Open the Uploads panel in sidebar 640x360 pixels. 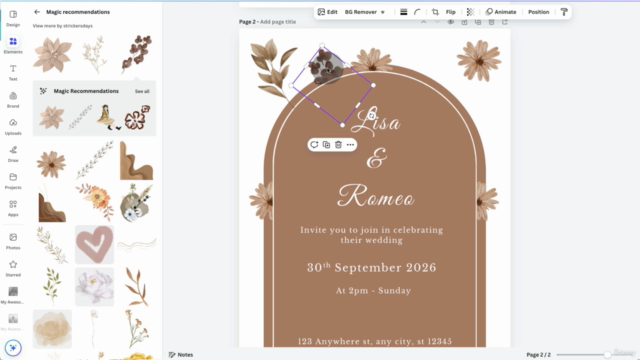(13, 127)
